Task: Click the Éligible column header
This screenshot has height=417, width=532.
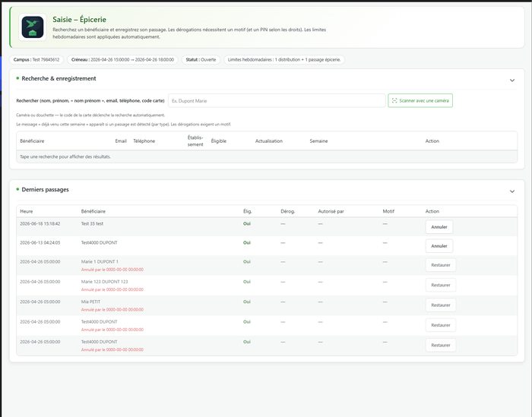Action: [219, 141]
